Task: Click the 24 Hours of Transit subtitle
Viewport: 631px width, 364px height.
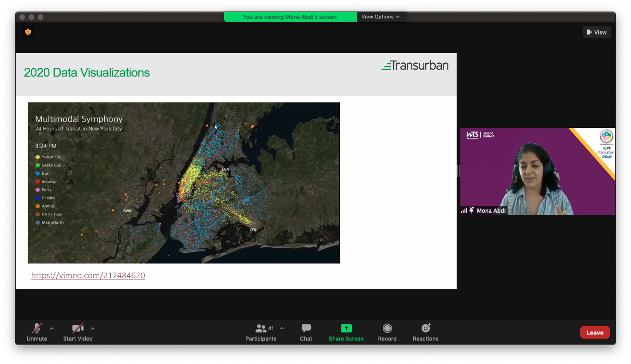Action: 78,129
